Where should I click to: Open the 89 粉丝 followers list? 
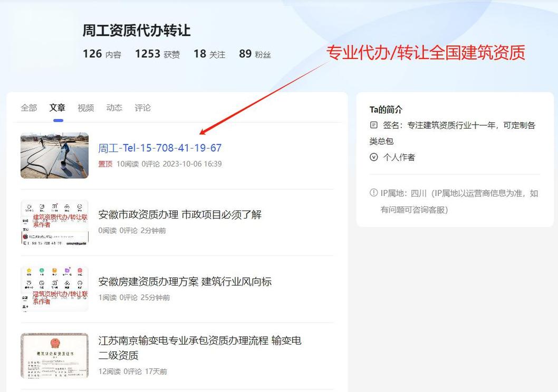pos(255,54)
